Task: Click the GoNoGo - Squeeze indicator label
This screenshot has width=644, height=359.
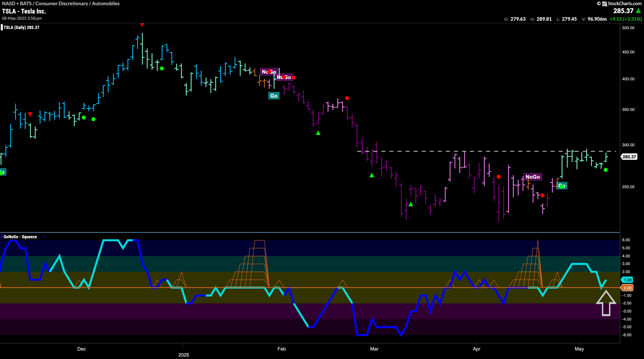Action: coord(20,237)
